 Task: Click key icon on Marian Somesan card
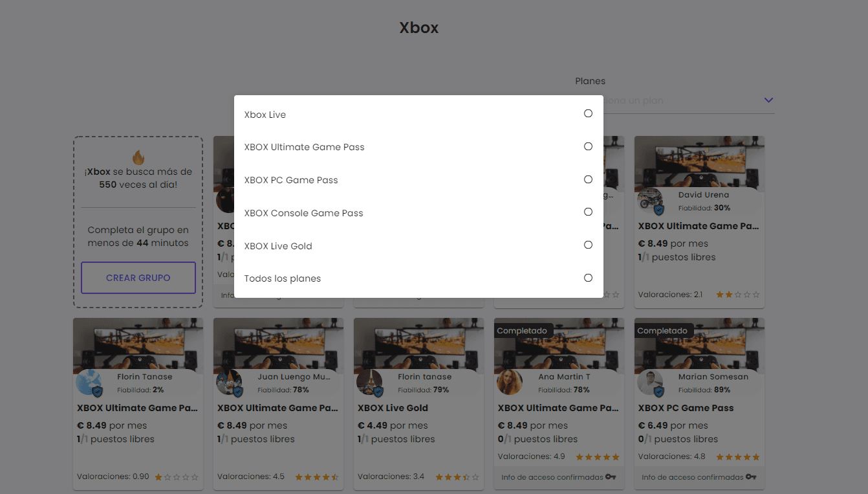point(751,477)
